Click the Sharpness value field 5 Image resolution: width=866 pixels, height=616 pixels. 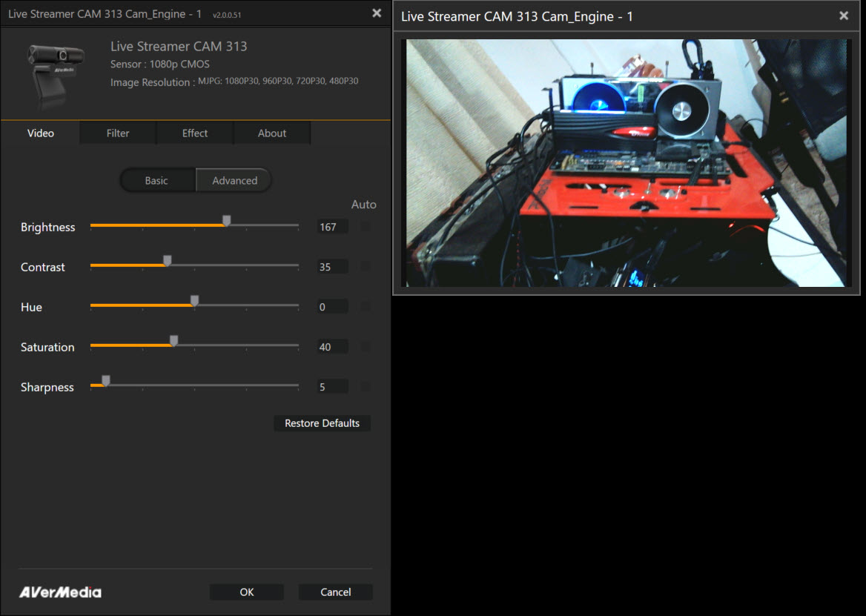[332, 387]
